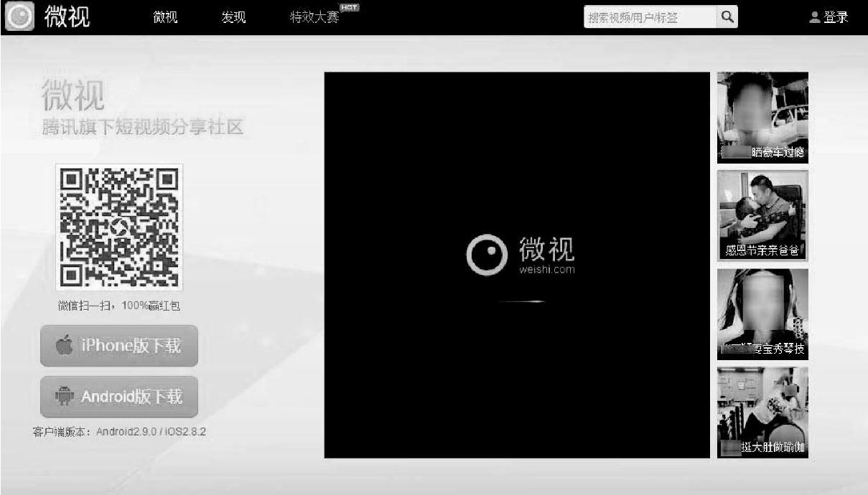Click the 登录 login link
The image size is (868, 495).
(836, 17)
